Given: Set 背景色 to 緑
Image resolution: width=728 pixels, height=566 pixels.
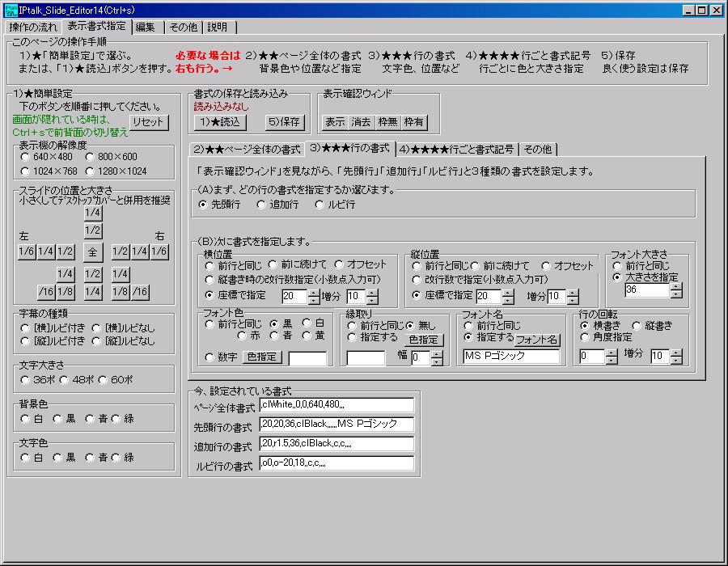Looking at the screenshot, I should pos(123,419).
